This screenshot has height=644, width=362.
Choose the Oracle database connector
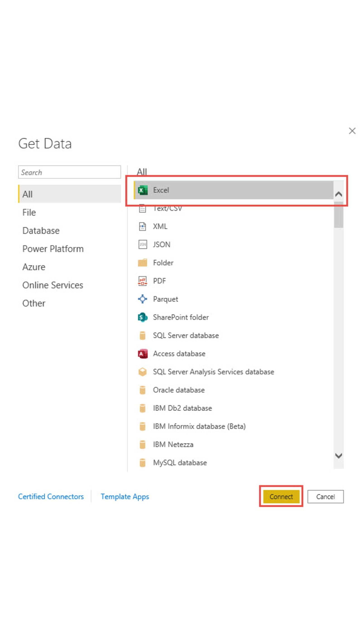tap(179, 390)
